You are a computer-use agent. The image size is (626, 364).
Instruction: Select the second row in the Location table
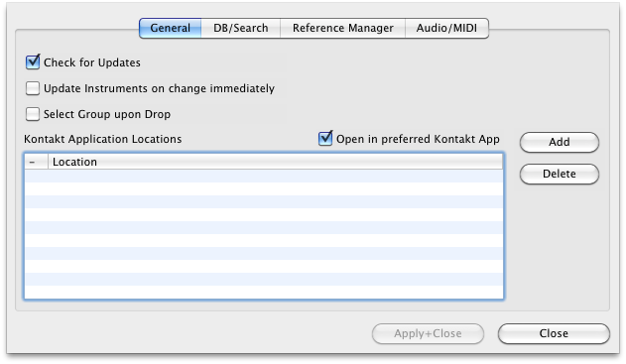264,188
